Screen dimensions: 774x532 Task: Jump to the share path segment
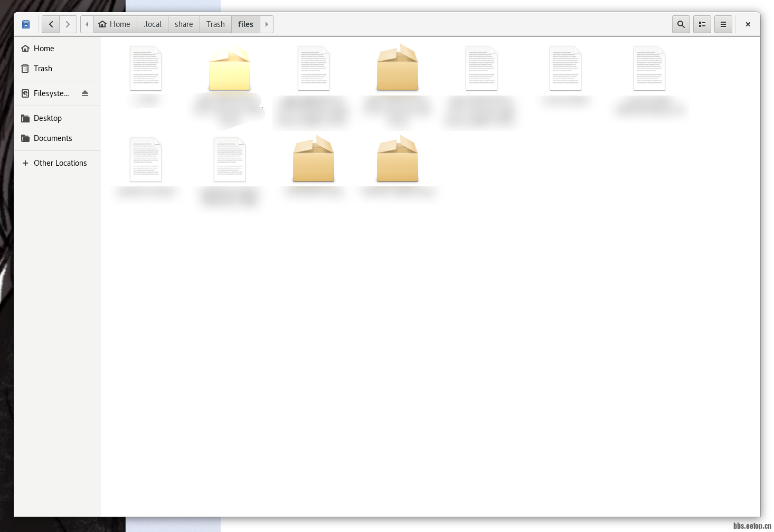(x=184, y=24)
